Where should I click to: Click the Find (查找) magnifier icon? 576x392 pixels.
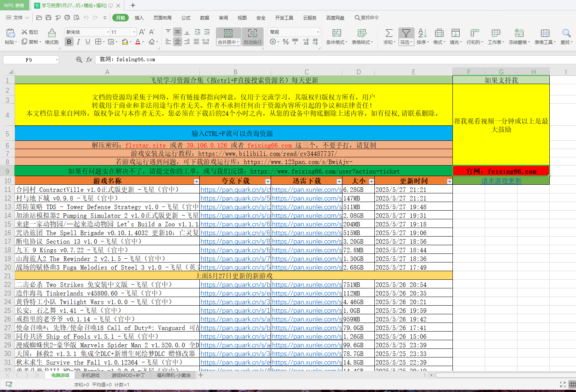566,33
